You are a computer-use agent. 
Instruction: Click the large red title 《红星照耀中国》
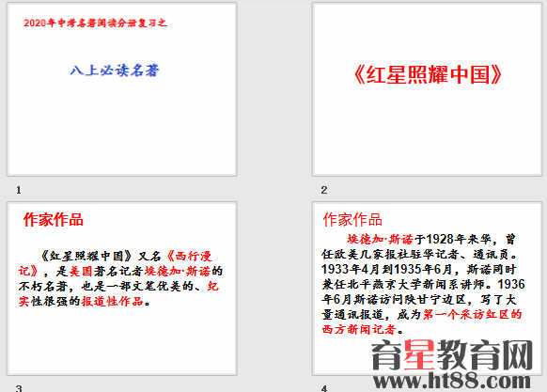(427, 74)
